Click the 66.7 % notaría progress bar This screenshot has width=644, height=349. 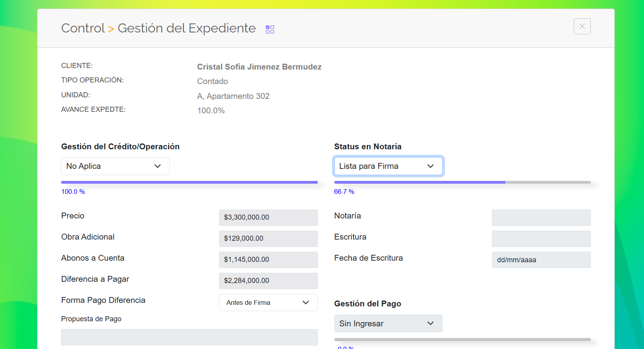[462, 182]
